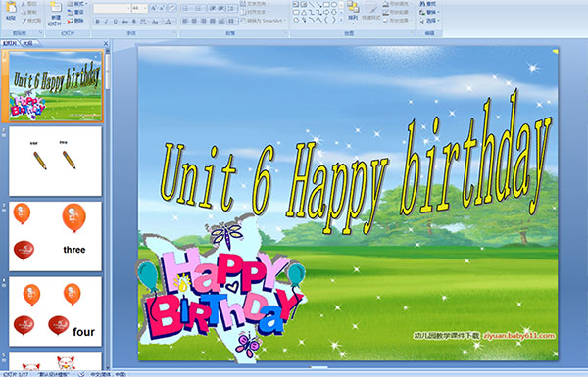Open the Align Text dropdown
This screenshot has height=377, width=588.
(x=256, y=12)
